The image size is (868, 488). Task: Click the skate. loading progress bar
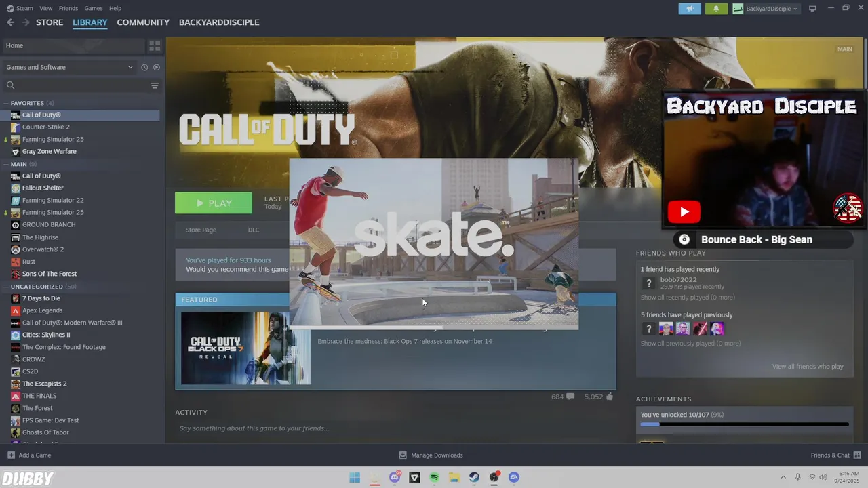pyautogui.click(x=434, y=327)
